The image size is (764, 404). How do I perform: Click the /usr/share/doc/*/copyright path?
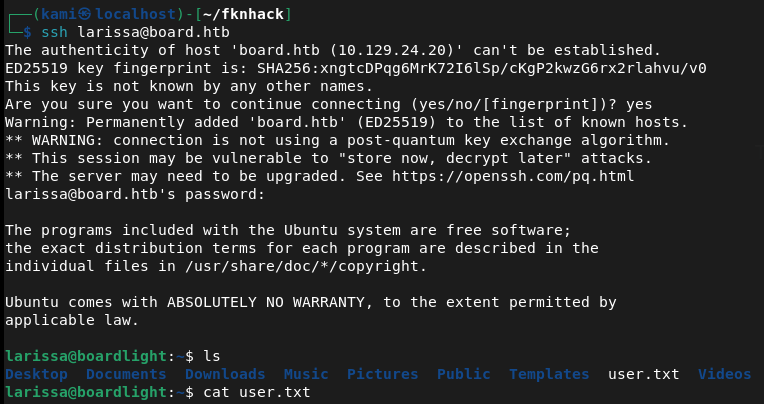coord(315,266)
